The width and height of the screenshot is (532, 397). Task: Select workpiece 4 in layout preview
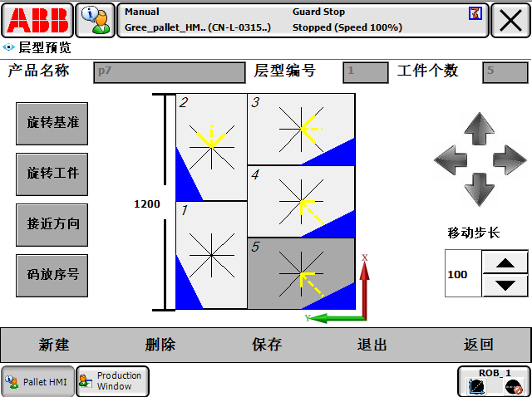pos(301,202)
